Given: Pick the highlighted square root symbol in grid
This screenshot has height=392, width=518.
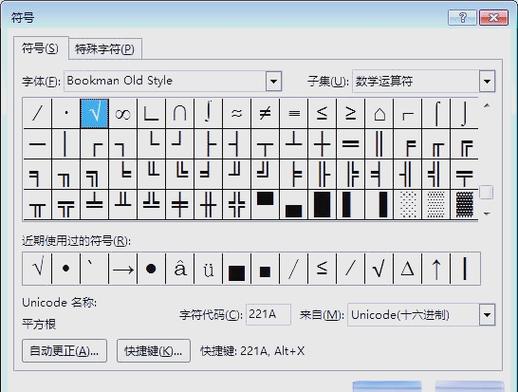Looking at the screenshot, I should (94, 114).
